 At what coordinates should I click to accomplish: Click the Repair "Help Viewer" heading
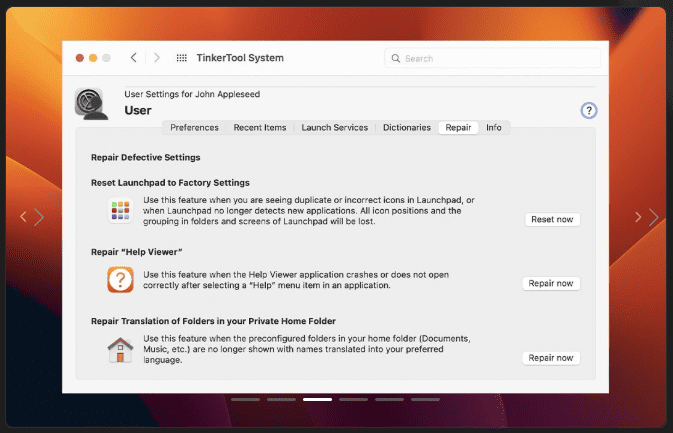pyautogui.click(x=136, y=252)
